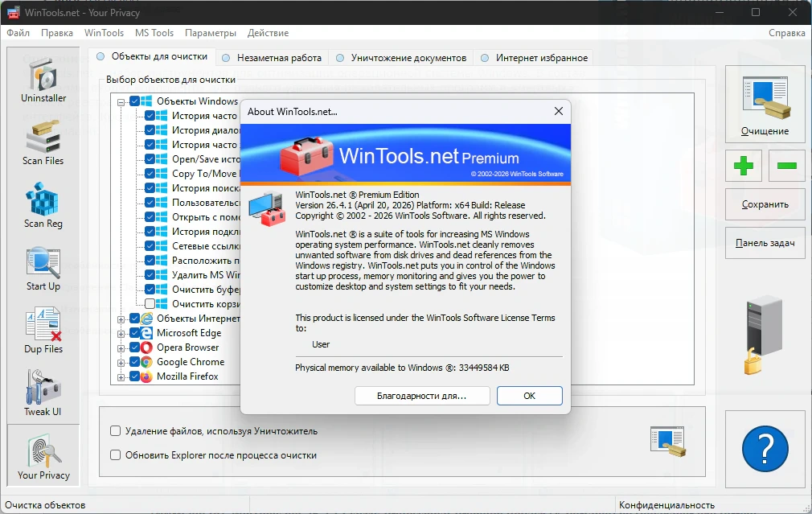This screenshot has width=812, height=514.
Task: Open the Параметры menu
Action: coord(211,33)
